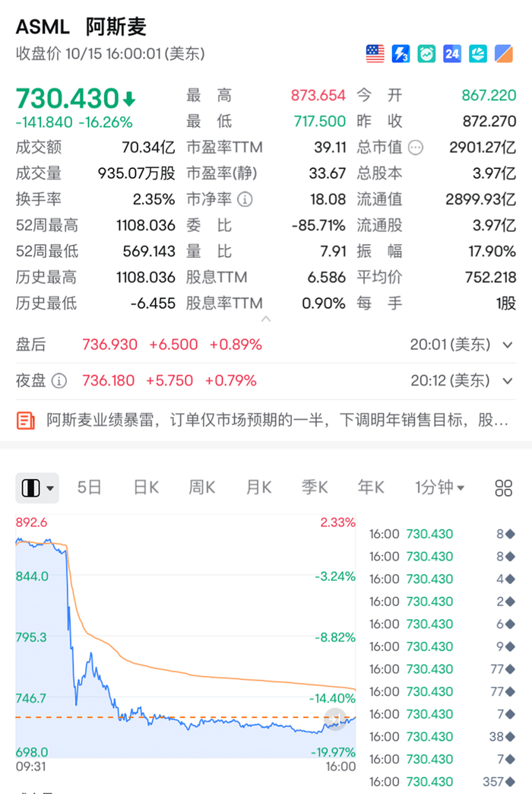The image size is (532, 794).
Task: Tap the 量比 value 7.91
Action: [x=333, y=251]
